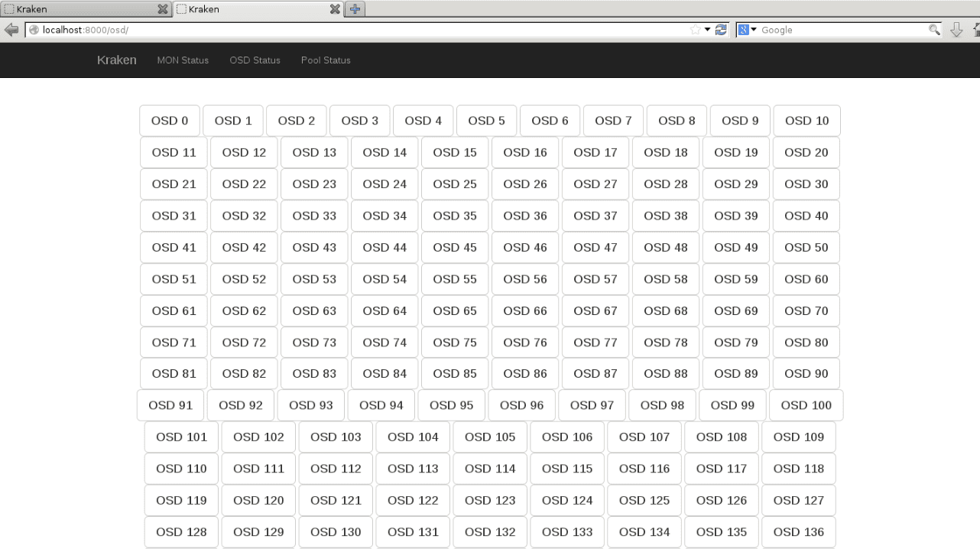Screen dimensions: 980x549
Task: Click the globe site identity icon
Action: pos(34,31)
